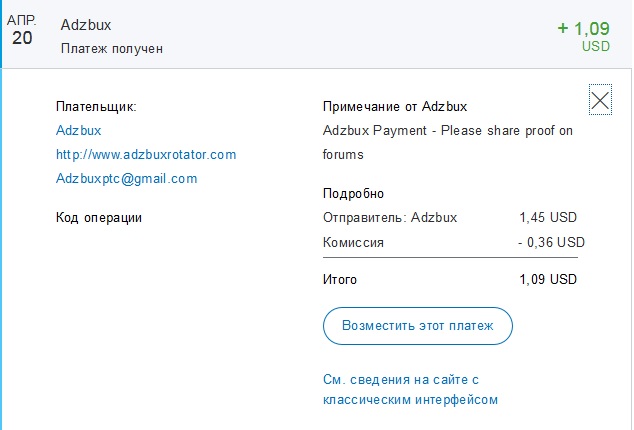
Task: Select the green + 1,09 USD amount
Action: pos(583,36)
